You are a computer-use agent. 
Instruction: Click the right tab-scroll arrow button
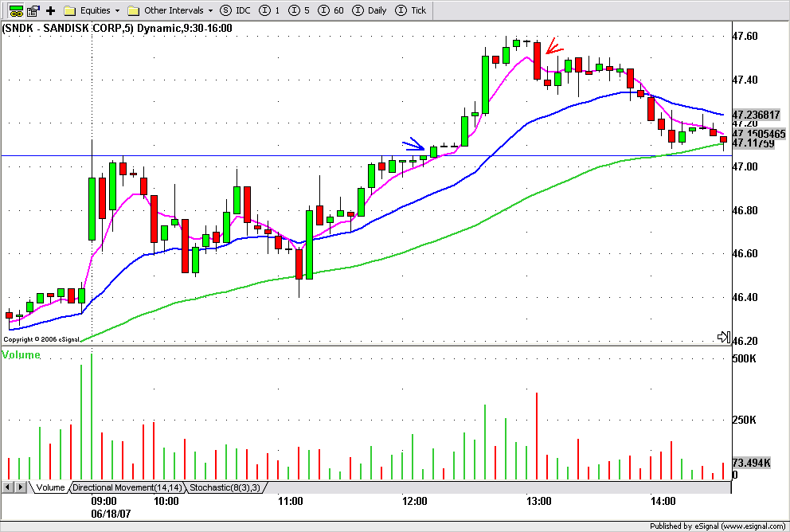pyautogui.click(x=20, y=487)
